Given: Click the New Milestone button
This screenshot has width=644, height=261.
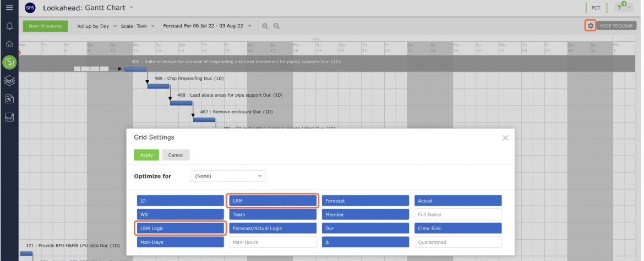Looking at the screenshot, I should click(x=45, y=26).
